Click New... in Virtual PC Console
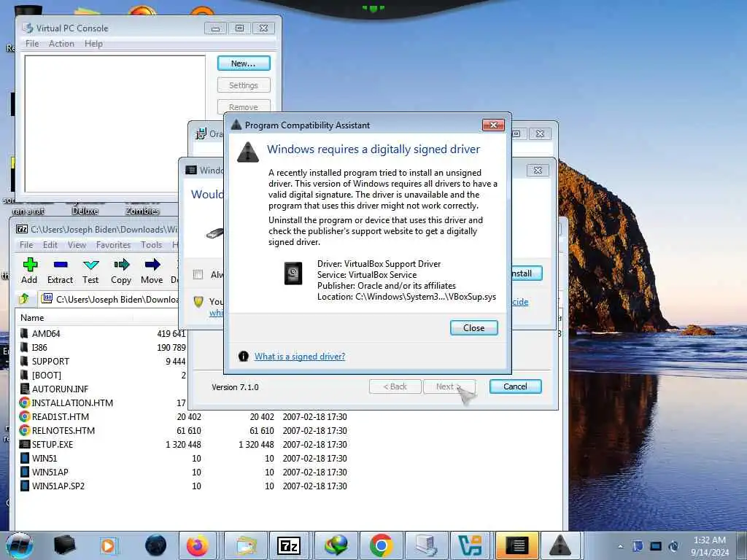 (244, 63)
